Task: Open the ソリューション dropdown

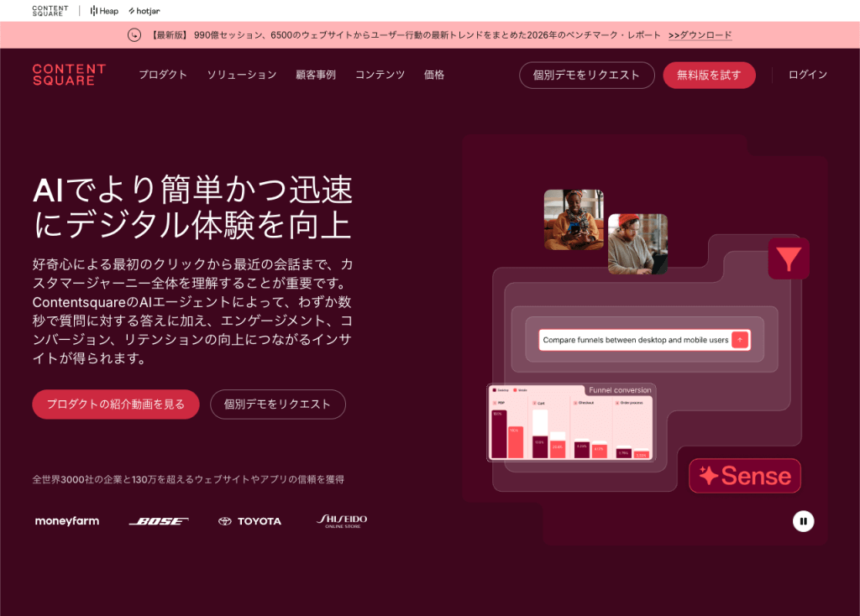Action: pyautogui.click(x=241, y=75)
